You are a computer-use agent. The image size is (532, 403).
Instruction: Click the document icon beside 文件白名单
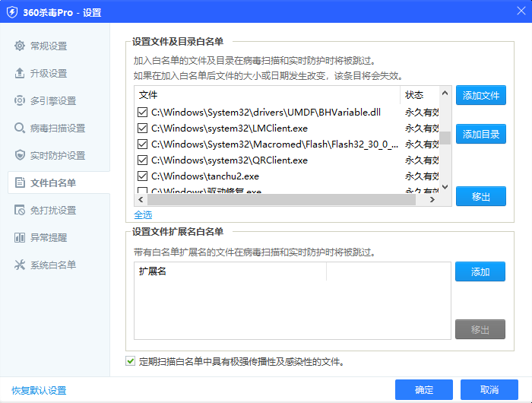(20, 182)
